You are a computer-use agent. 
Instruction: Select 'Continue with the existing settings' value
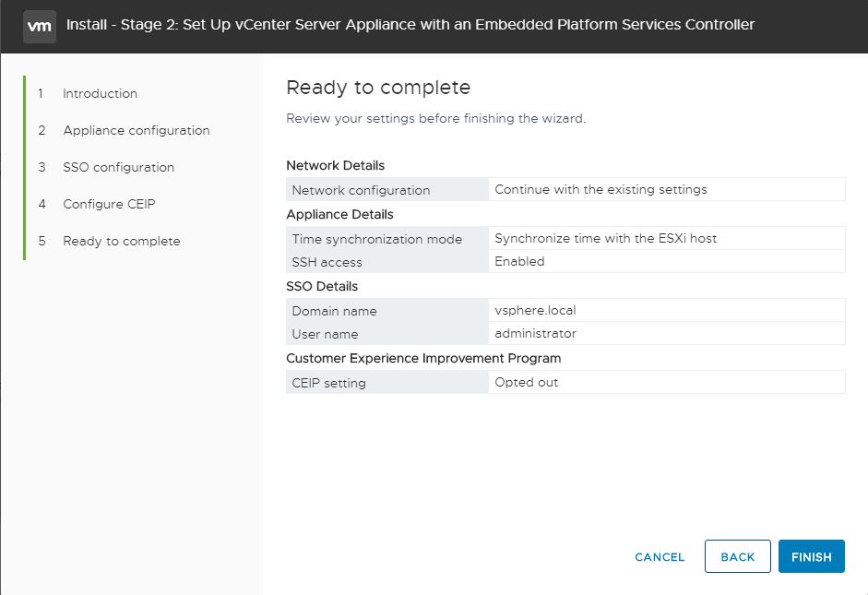600,189
